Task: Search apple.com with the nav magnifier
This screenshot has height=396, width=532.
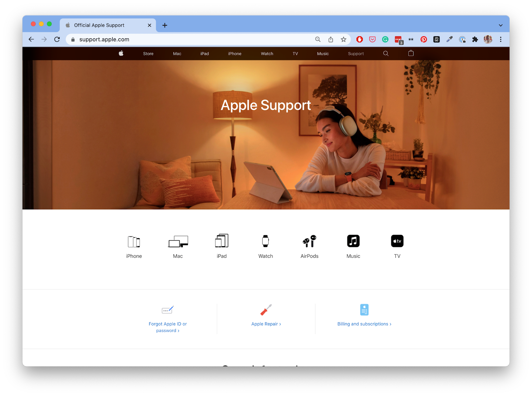Action: pos(386,53)
